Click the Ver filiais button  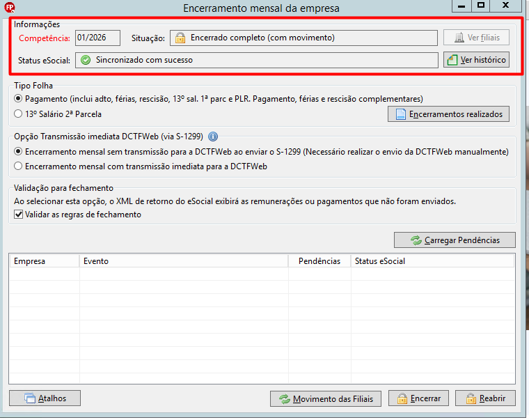tap(476, 38)
